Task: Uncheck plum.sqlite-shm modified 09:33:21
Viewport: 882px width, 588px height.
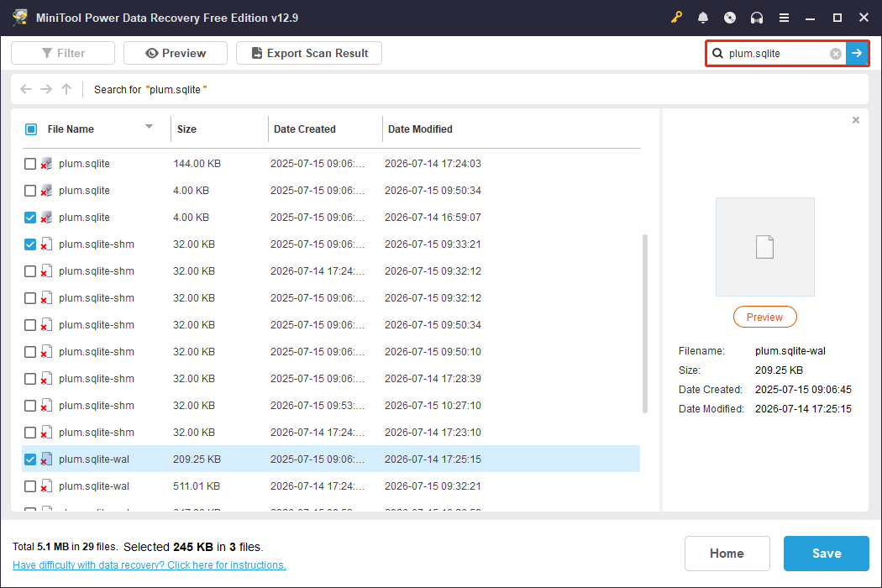Action: click(x=30, y=244)
